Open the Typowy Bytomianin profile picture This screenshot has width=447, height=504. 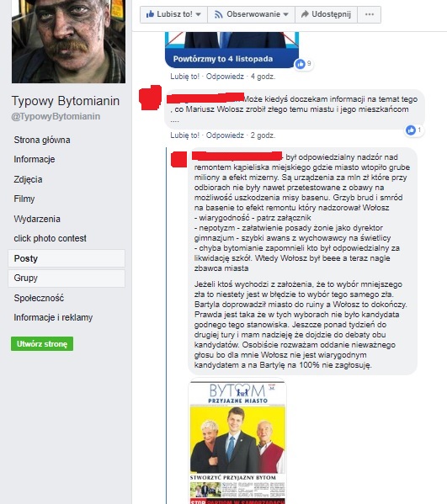point(68,41)
